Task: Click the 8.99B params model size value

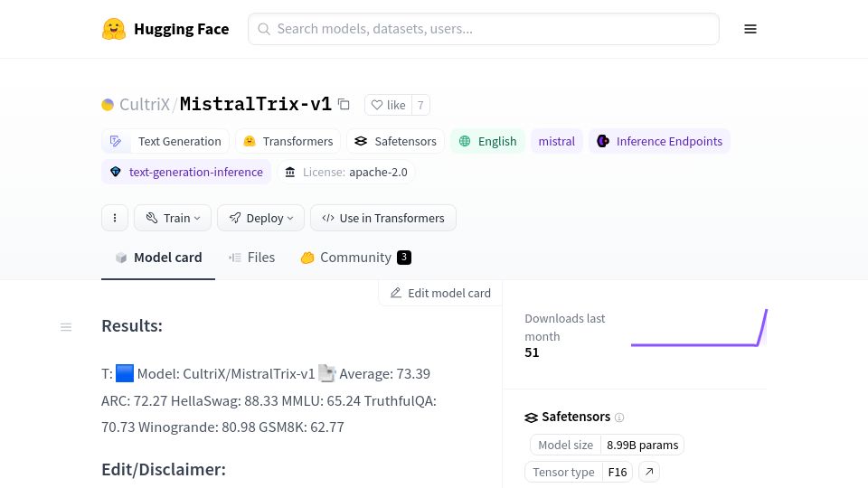Action: click(x=642, y=445)
